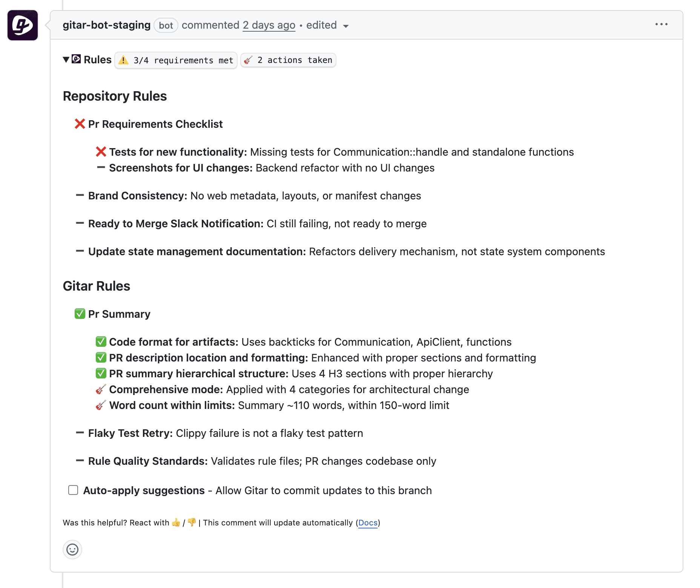This screenshot has height=588, width=700.
Task: Click the red X beside Pr Requirements Checklist
Action: click(80, 124)
